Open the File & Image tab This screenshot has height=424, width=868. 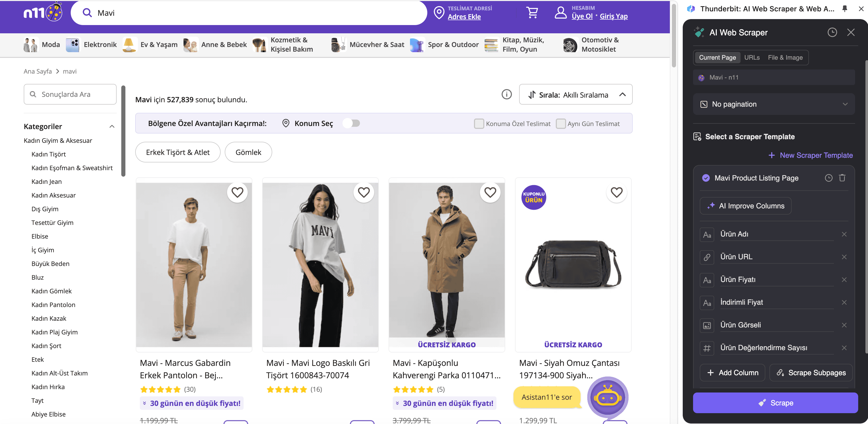coord(785,58)
